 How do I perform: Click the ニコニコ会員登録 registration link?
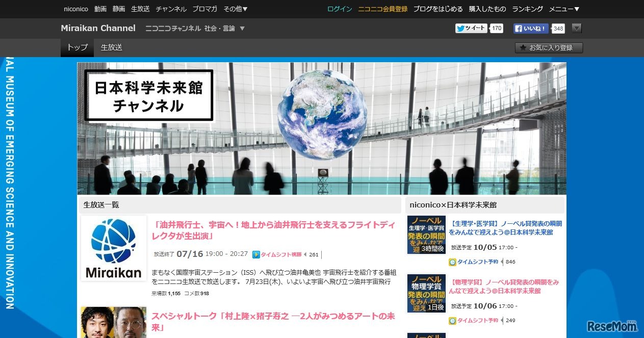click(x=382, y=9)
